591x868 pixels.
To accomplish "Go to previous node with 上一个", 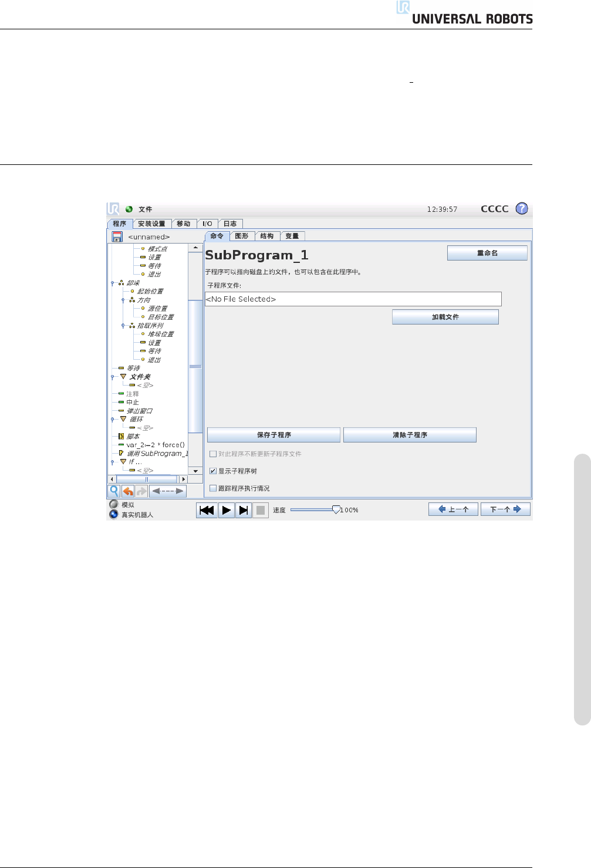I will coord(453,509).
